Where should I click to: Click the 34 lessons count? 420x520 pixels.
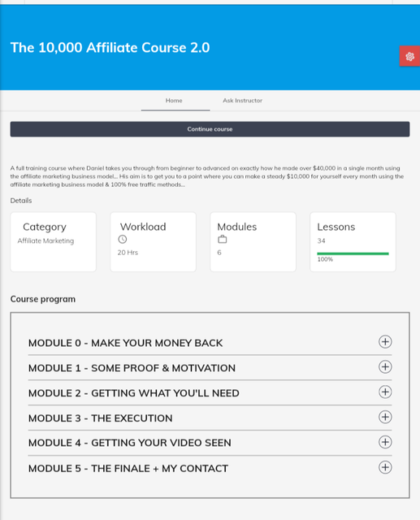[321, 240]
